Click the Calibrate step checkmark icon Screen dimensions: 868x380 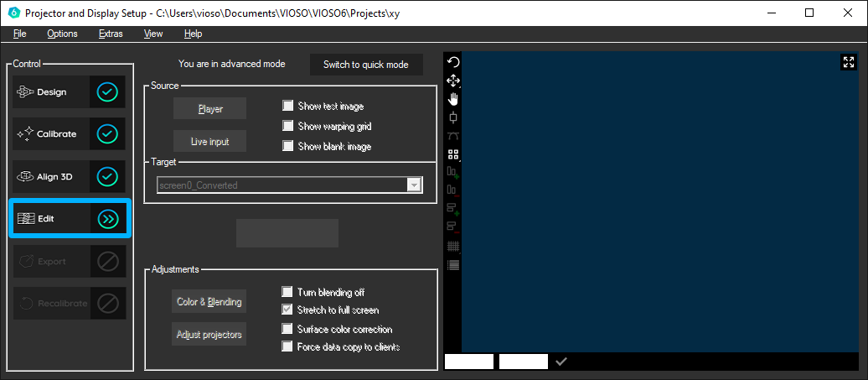[107, 133]
